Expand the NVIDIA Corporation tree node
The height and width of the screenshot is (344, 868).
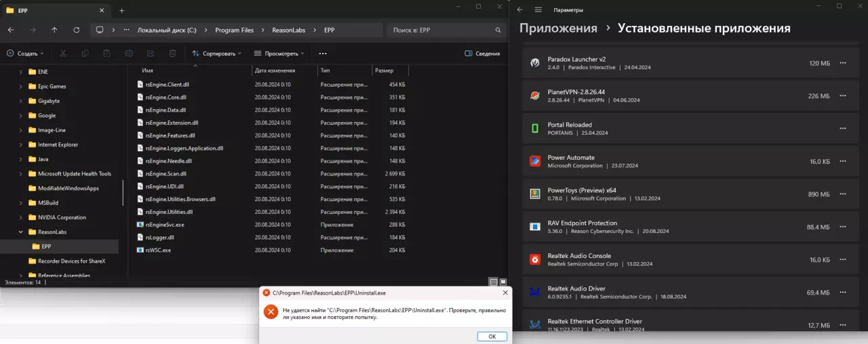(21, 217)
